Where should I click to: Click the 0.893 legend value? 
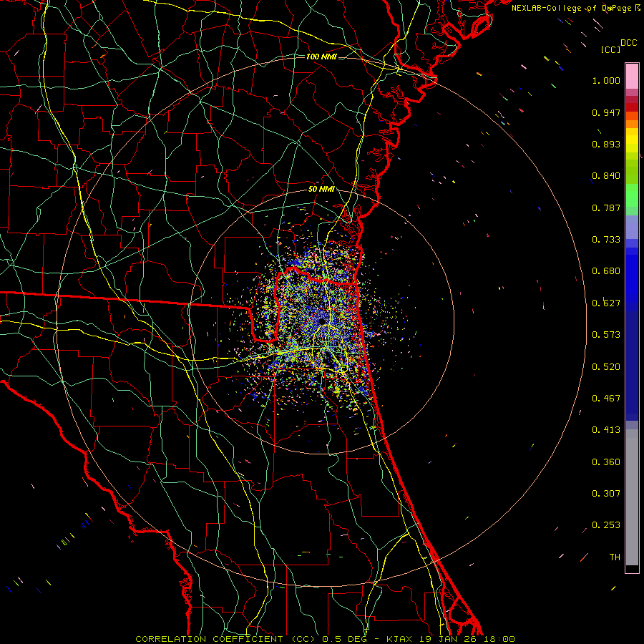pos(606,144)
